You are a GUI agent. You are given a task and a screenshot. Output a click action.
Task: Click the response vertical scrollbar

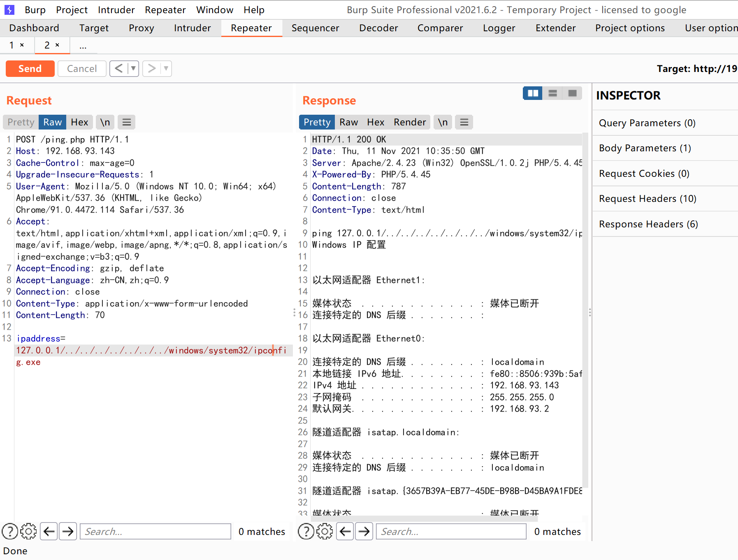click(x=585, y=311)
